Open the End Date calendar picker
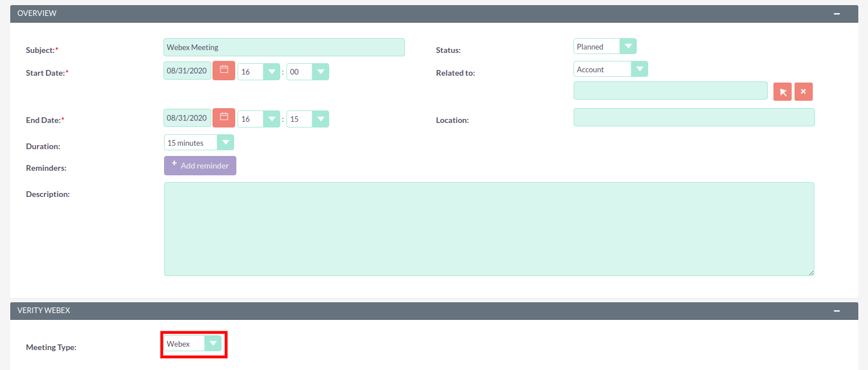This screenshot has height=370, width=868. pyautogui.click(x=224, y=118)
